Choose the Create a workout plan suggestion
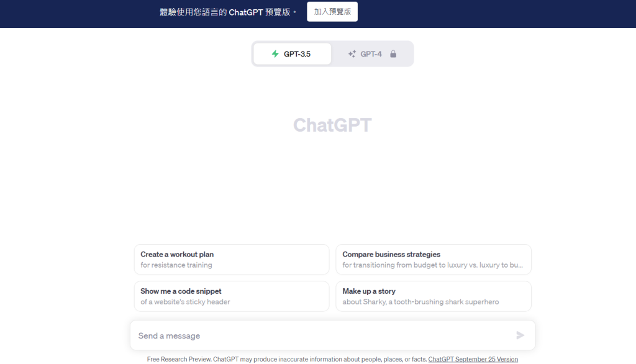Image resolution: width=636 pixels, height=364 pixels. [x=232, y=259]
